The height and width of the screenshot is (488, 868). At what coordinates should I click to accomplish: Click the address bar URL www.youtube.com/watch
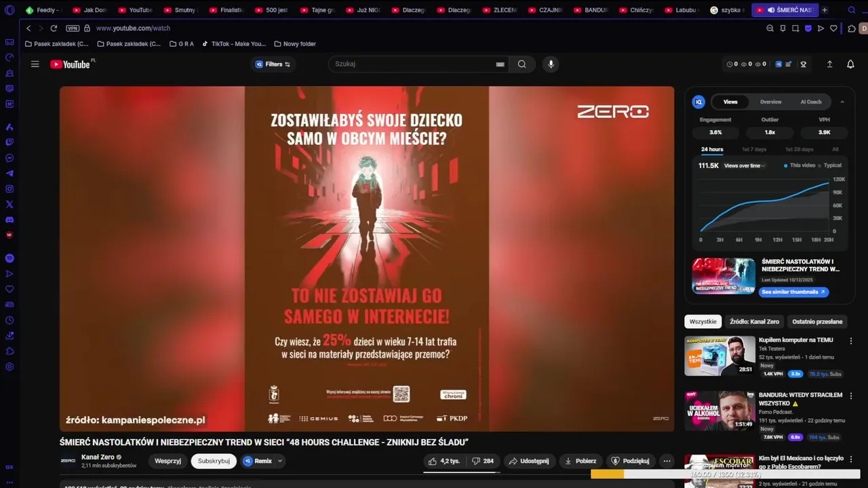(133, 28)
